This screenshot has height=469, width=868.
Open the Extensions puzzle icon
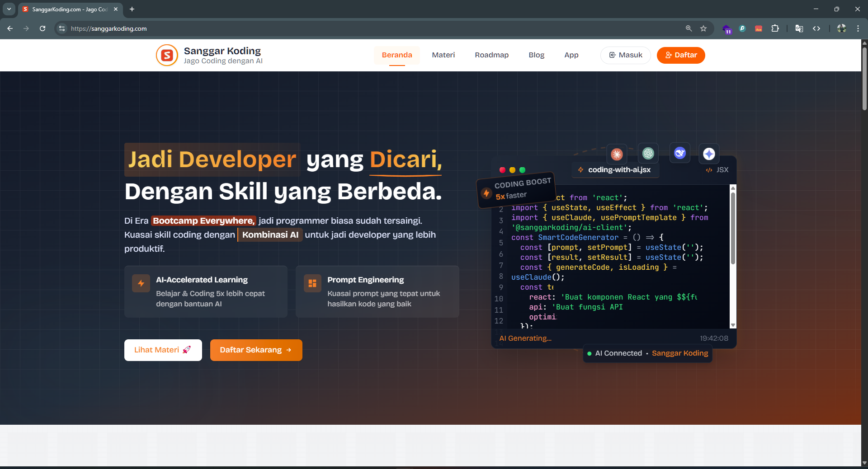click(x=775, y=28)
